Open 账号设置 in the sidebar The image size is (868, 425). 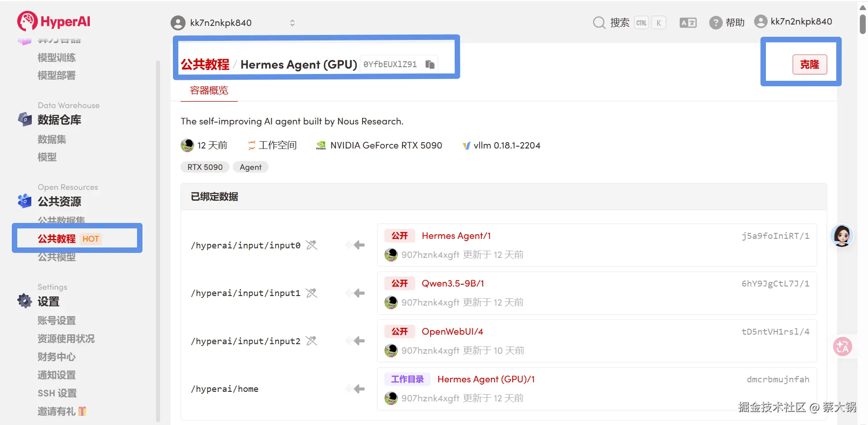[57, 321]
